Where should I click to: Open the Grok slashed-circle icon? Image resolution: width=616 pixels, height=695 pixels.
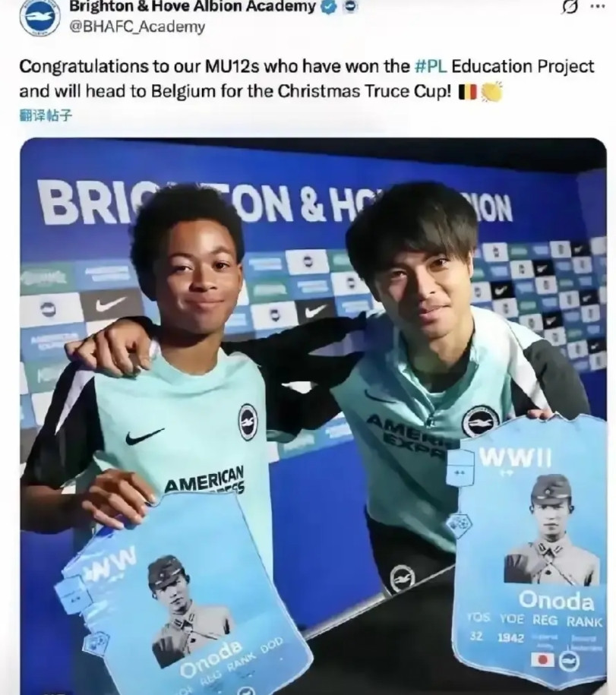click(570, 7)
